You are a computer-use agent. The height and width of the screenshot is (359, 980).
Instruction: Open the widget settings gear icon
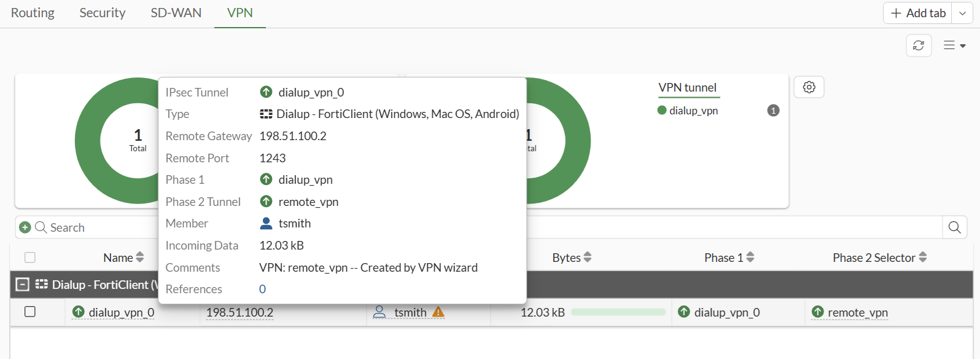click(809, 87)
